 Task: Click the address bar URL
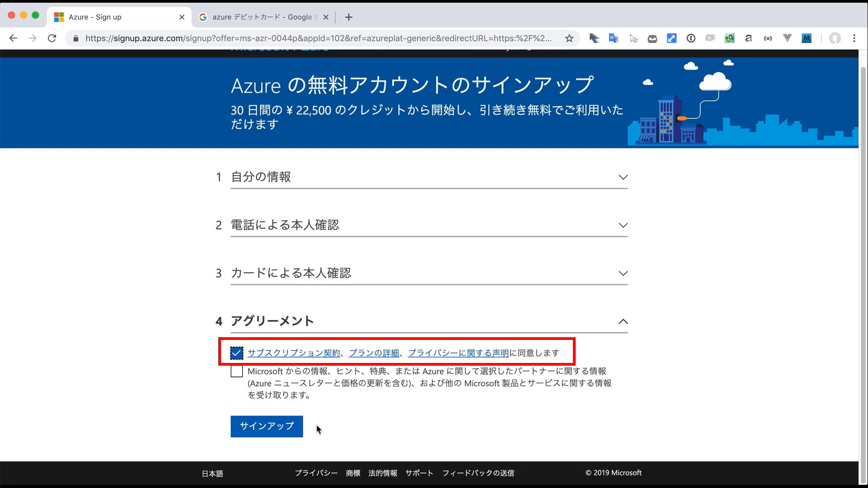click(x=318, y=38)
